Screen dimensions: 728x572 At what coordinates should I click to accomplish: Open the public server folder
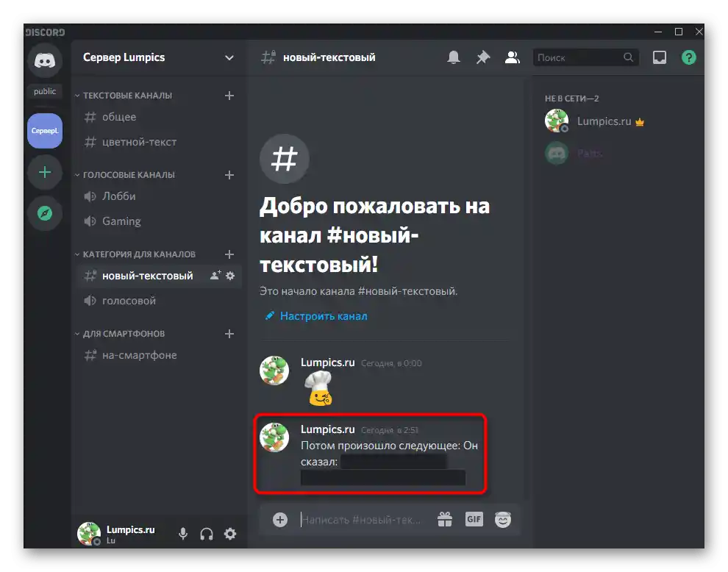coord(45,91)
